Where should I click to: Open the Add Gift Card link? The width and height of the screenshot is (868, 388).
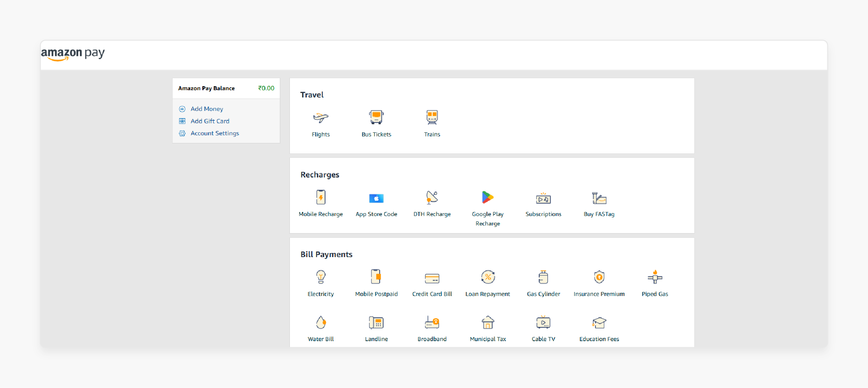pos(210,121)
